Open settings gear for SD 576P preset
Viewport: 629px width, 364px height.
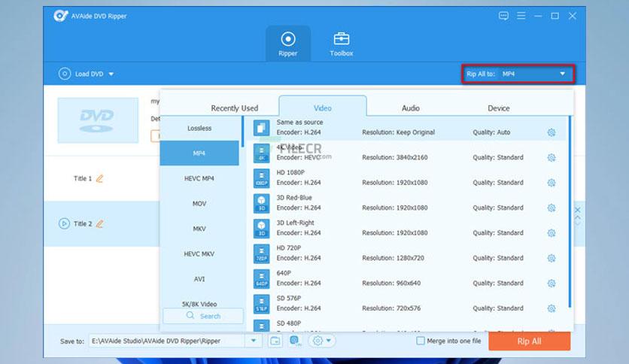[552, 308]
